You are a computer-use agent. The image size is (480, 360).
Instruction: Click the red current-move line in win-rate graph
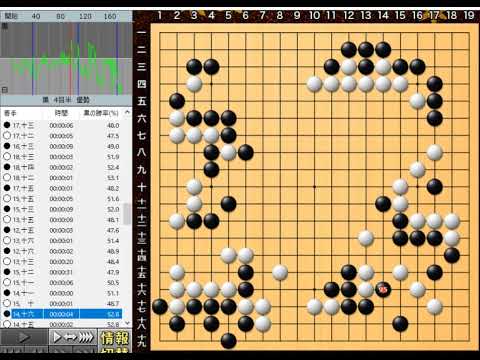pos(71,58)
